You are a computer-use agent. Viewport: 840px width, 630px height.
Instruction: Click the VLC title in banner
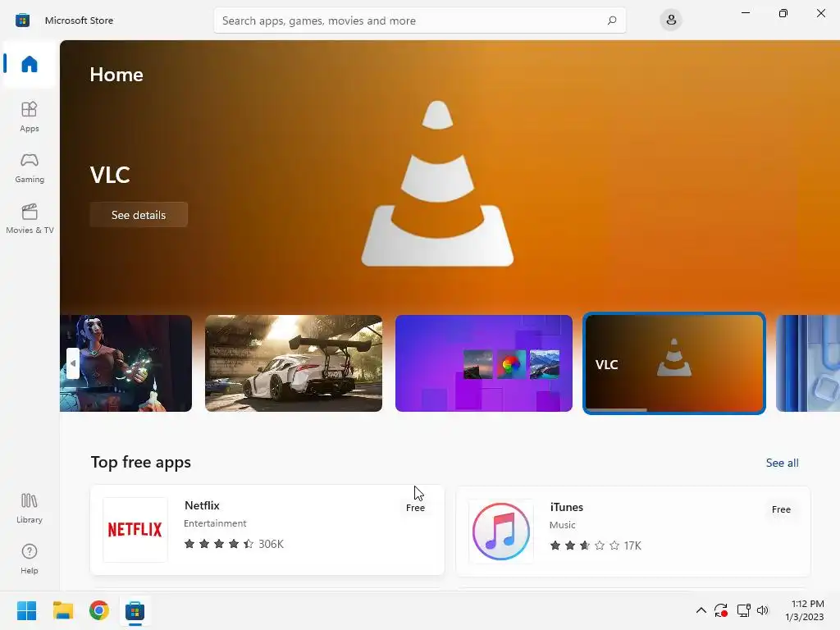(110, 176)
